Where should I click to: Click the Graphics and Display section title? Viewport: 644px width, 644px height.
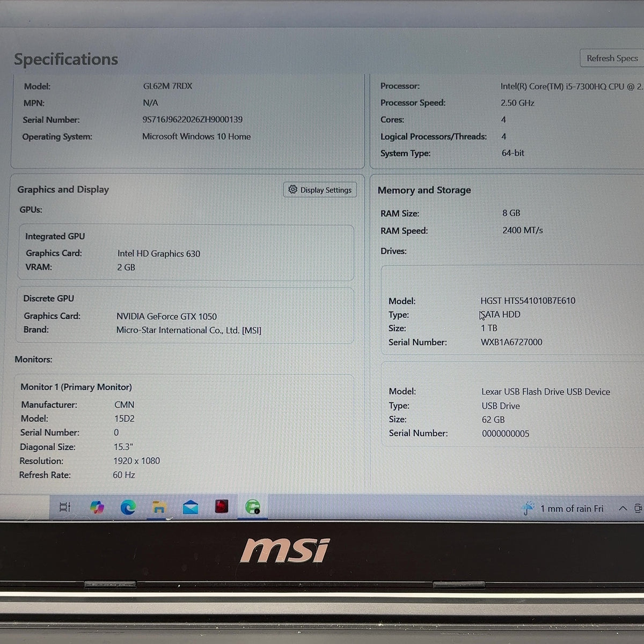pos(63,189)
